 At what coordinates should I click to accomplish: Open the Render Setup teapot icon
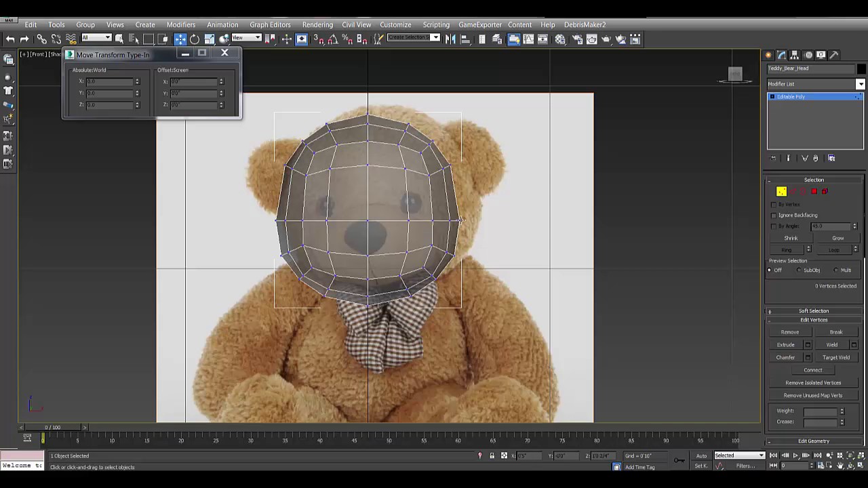pos(577,39)
